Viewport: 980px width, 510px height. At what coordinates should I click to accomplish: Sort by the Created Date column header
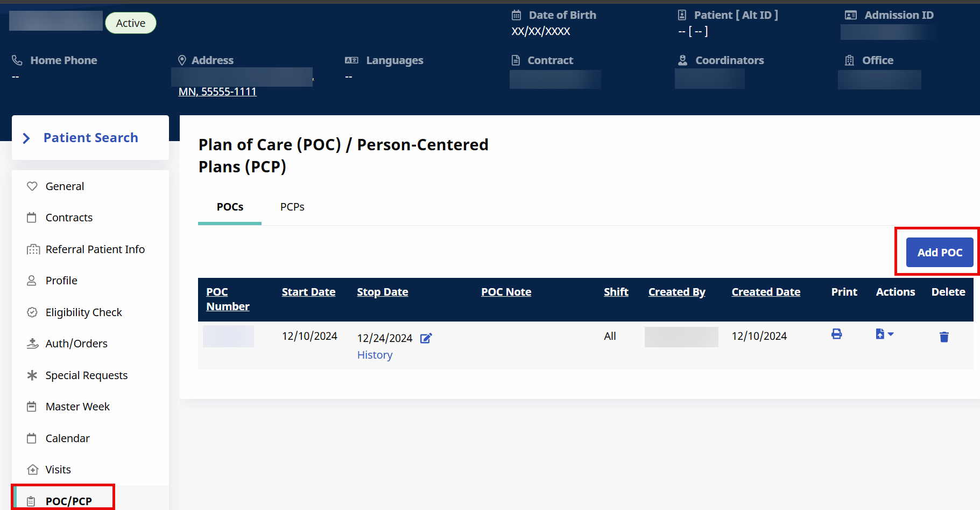[x=765, y=292]
